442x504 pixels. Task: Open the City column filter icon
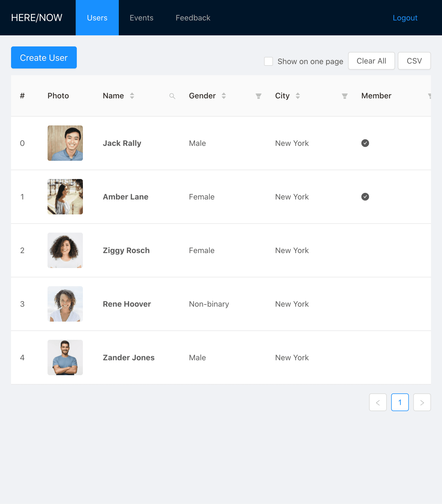(x=344, y=96)
